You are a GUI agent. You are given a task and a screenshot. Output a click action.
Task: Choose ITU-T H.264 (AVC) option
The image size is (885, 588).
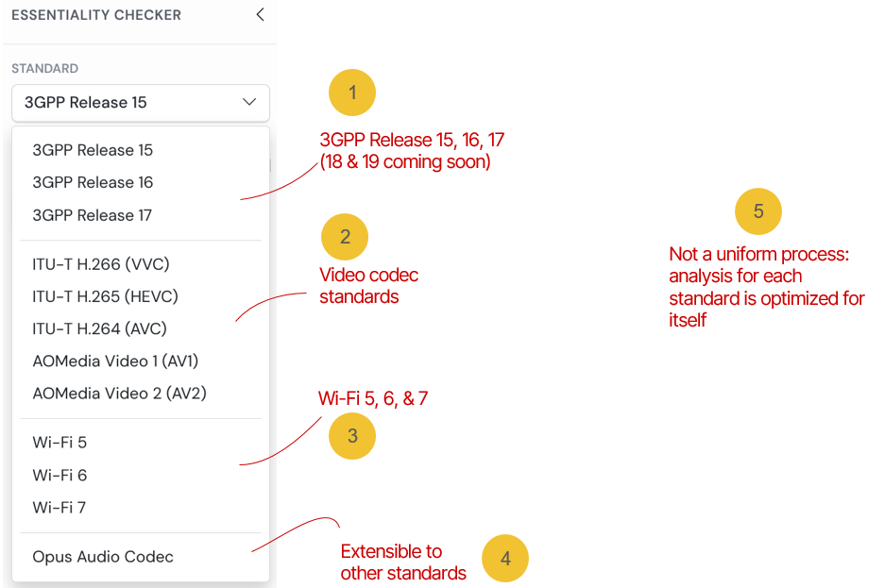coord(141,328)
